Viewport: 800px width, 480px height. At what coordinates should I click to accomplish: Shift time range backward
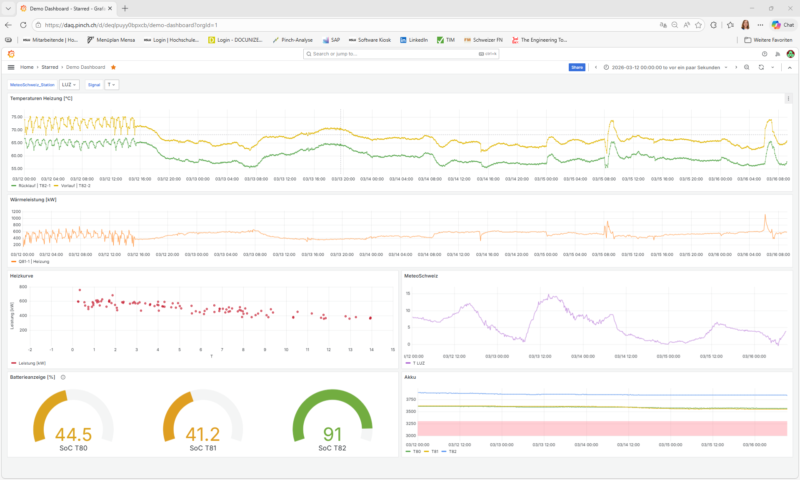pos(596,67)
